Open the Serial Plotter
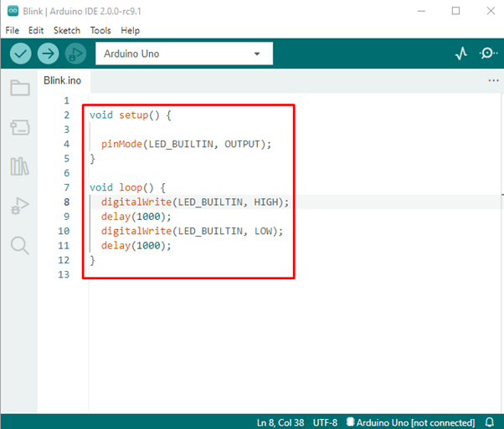The height and width of the screenshot is (429, 504). click(x=461, y=54)
